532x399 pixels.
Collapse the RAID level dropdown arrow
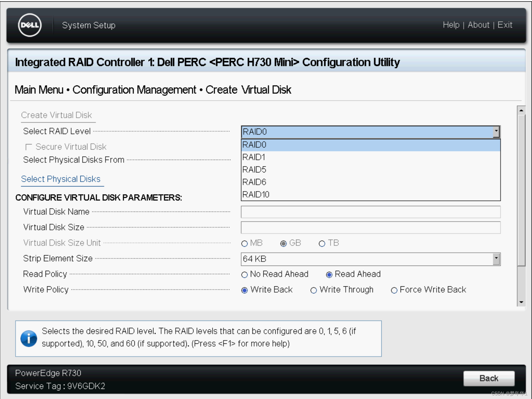tap(496, 132)
